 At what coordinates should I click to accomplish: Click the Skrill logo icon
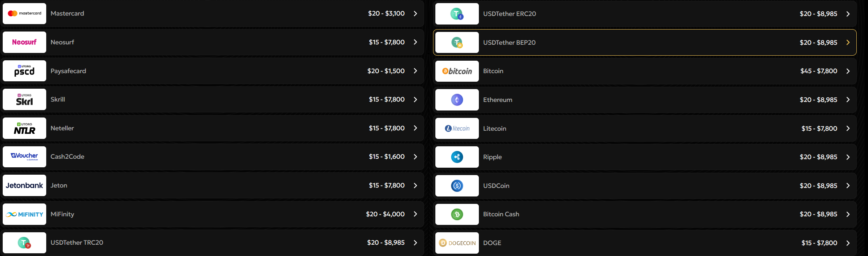[x=24, y=100]
